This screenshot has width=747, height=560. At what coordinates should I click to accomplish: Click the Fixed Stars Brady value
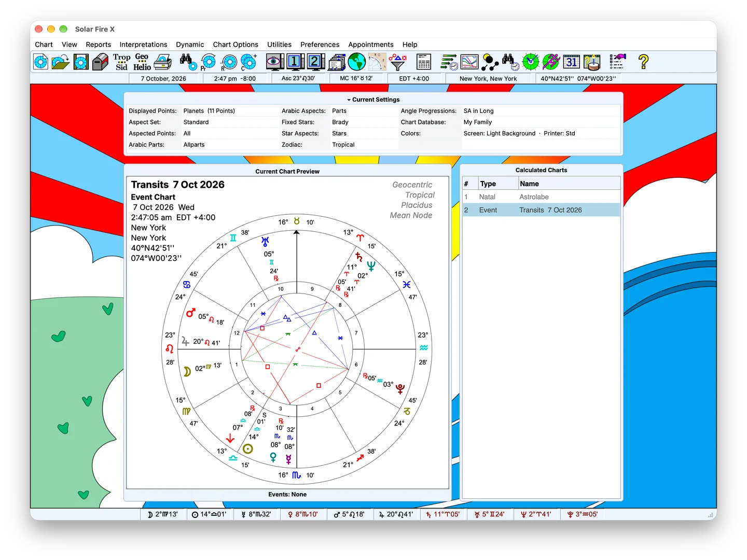coord(340,122)
